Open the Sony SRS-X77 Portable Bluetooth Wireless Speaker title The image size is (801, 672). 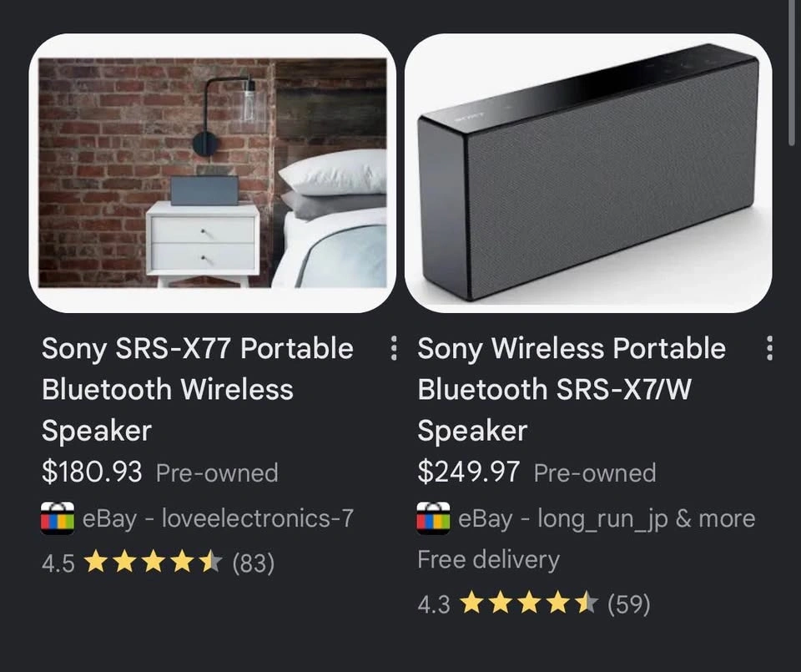coord(197,389)
